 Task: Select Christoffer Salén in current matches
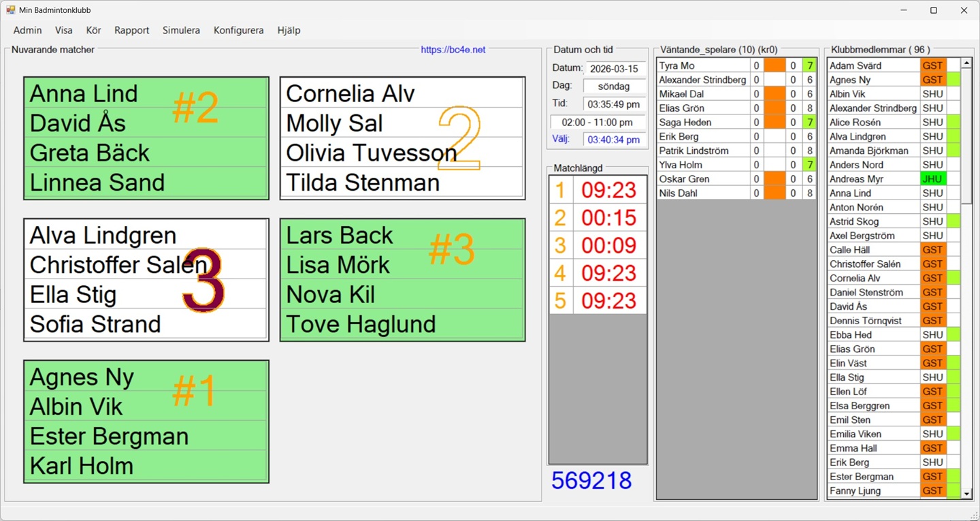pos(146,265)
